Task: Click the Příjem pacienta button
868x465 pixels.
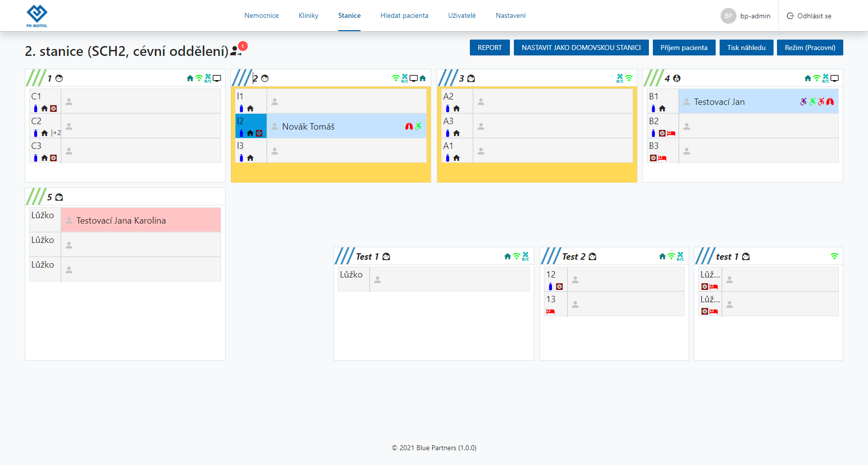Action: click(x=684, y=47)
